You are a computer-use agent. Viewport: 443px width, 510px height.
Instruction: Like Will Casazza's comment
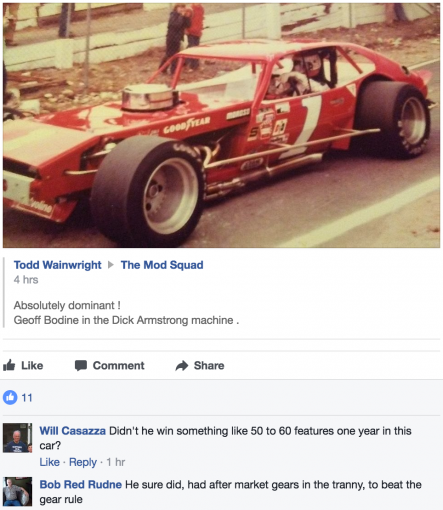(x=49, y=462)
